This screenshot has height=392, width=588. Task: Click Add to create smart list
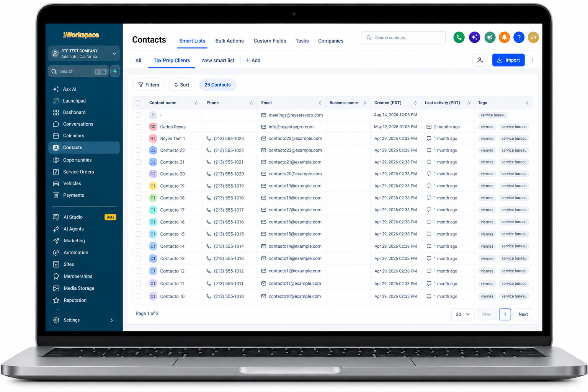coord(253,60)
